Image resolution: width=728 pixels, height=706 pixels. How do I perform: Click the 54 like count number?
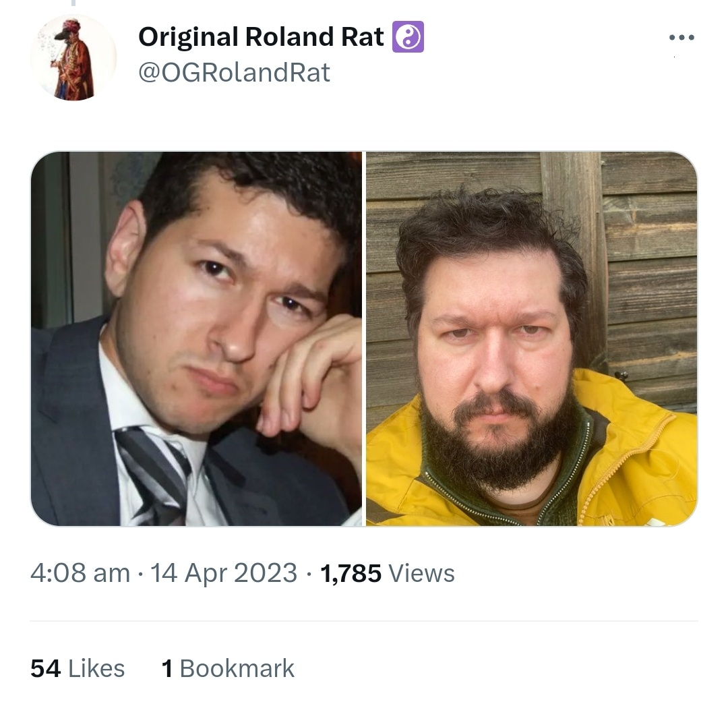coord(46,669)
